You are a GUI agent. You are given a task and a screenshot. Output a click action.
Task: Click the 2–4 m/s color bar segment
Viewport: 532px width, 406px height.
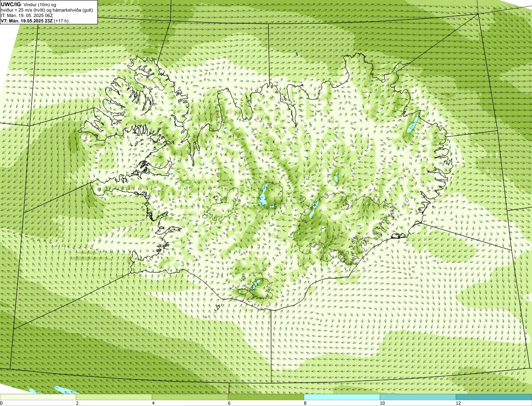pos(114,397)
